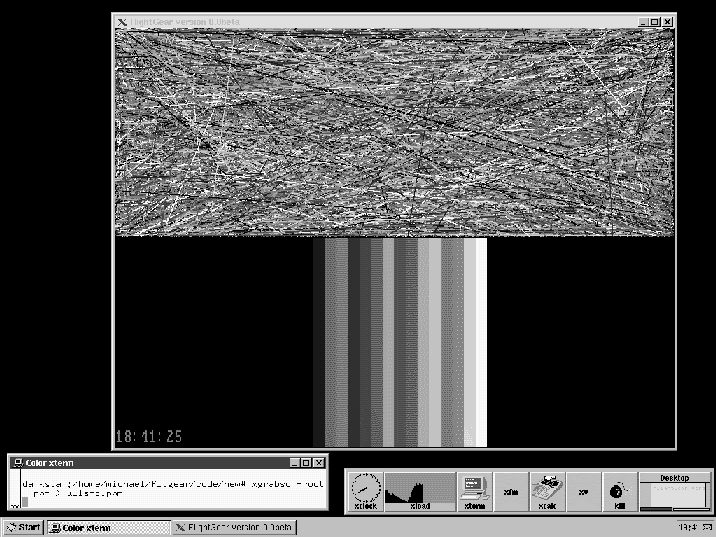Click the X icon in FlightGear title bar
Image resolution: width=716 pixels, height=537 pixels.
pyautogui.click(x=122, y=22)
